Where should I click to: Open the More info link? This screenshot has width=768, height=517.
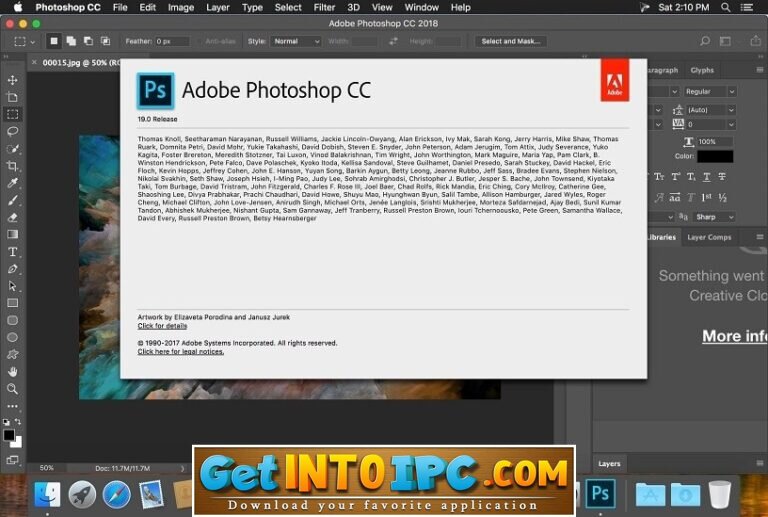(735, 336)
